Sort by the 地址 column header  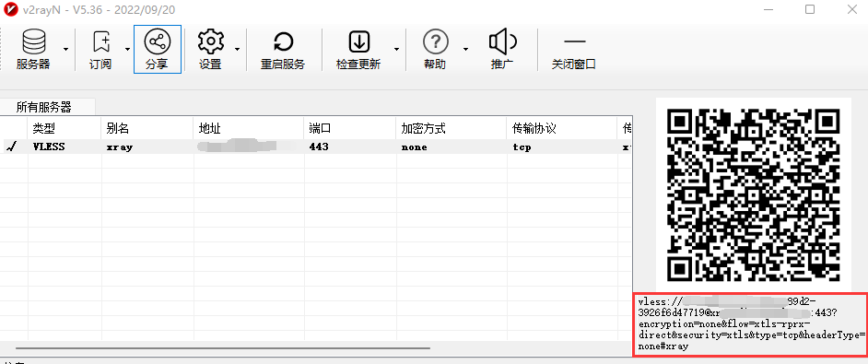(x=248, y=128)
